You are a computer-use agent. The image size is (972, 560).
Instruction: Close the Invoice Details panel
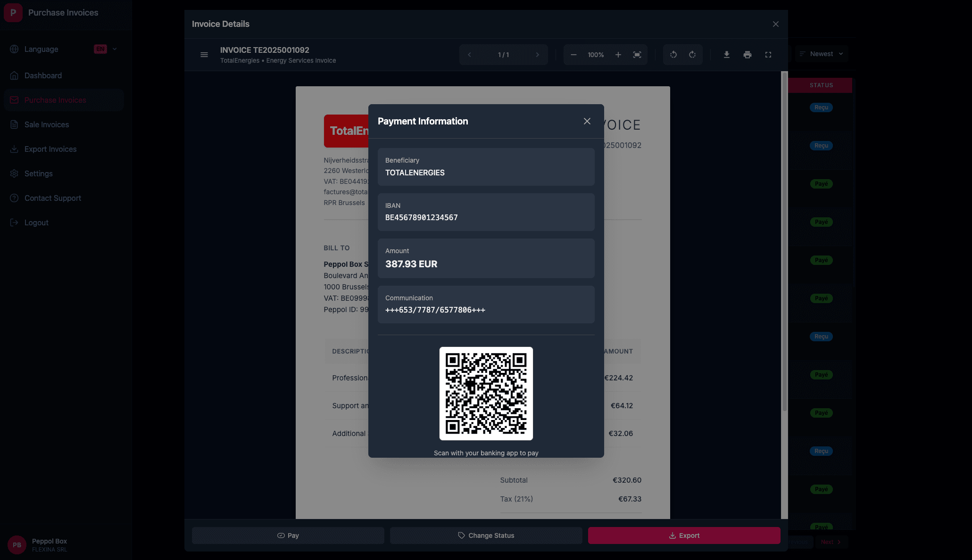point(775,24)
